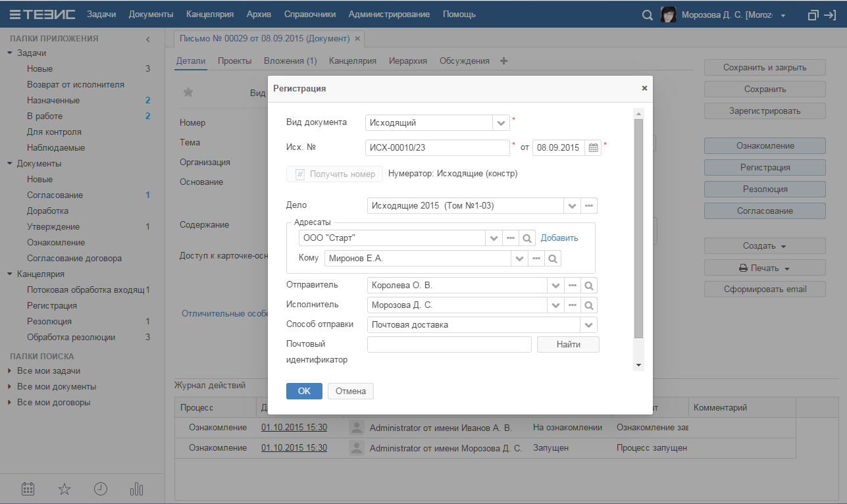Image resolution: width=847 pixels, height=504 pixels.
Task: Click the Добавить link in Адресаты
Action: tap(559, 238)
